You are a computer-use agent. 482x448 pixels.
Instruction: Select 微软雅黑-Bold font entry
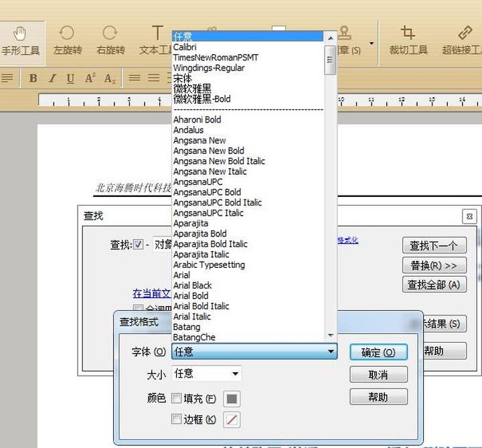(248, 99)
